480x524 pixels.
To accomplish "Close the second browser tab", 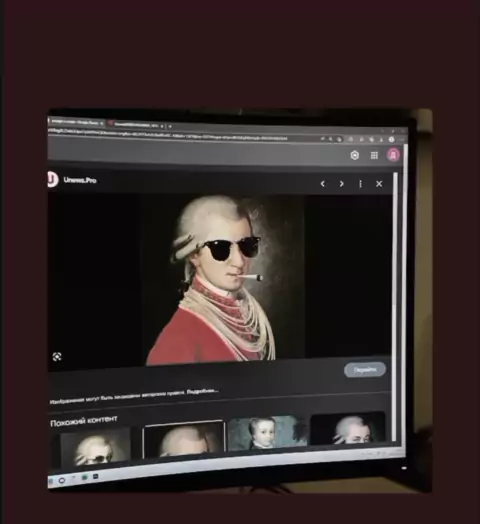I will [162, 126].
